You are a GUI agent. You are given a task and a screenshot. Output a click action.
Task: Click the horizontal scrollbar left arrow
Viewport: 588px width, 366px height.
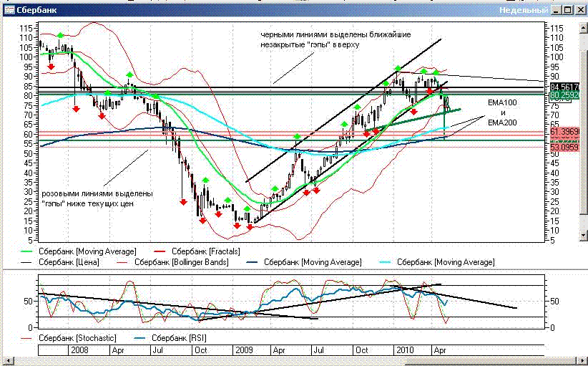pos(9,361)
